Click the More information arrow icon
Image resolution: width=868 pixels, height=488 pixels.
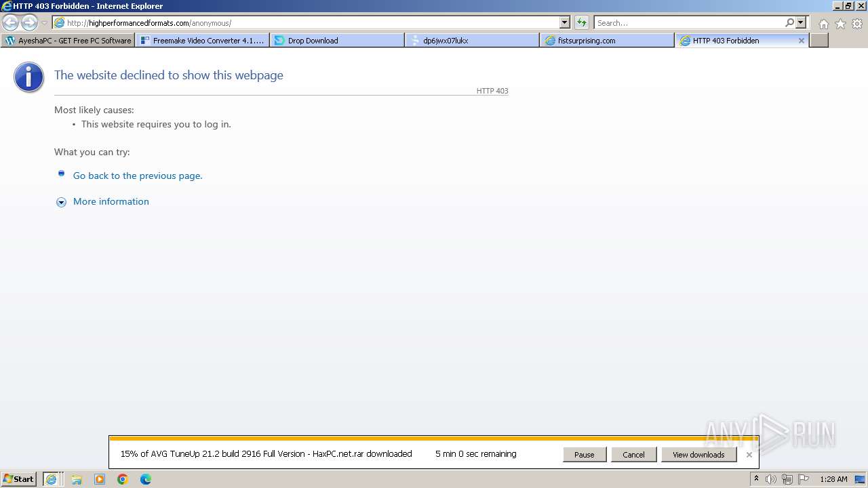61,202
